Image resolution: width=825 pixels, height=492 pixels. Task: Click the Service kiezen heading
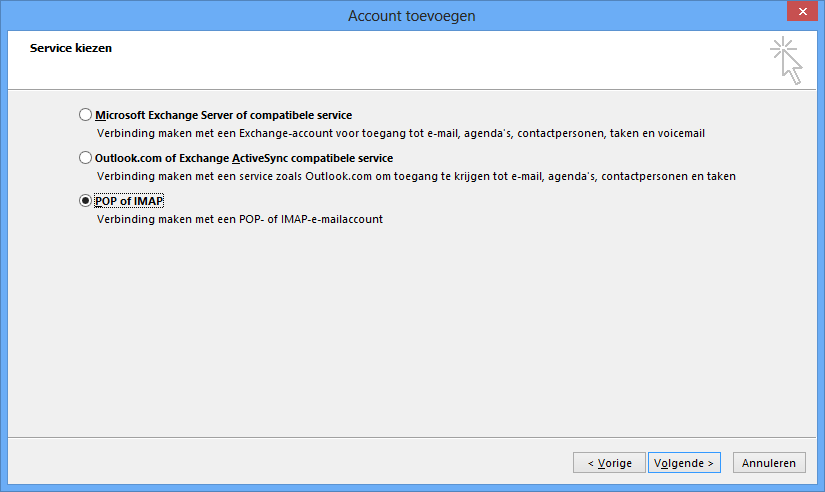coord(71,48)
